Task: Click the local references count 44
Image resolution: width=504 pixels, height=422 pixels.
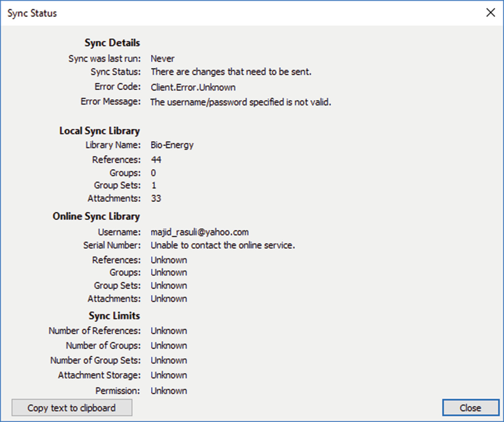Action: 156,160
